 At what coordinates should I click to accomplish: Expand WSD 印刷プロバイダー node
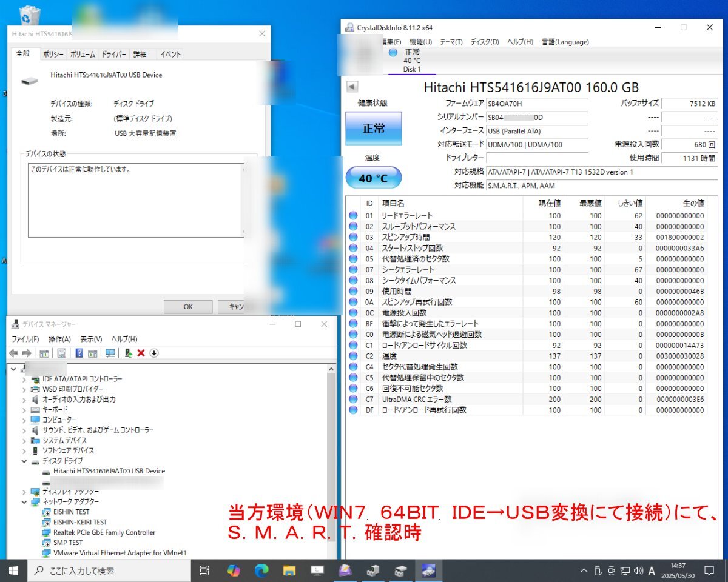tap(24, 389)
